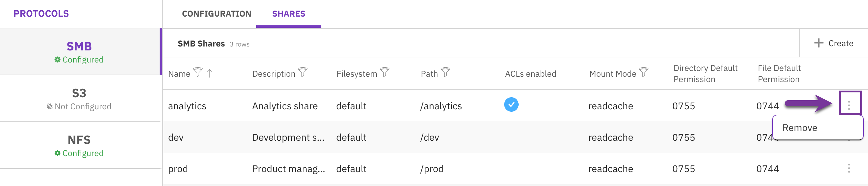
Task: Open the Mount Mode filter
Action: 643,72
